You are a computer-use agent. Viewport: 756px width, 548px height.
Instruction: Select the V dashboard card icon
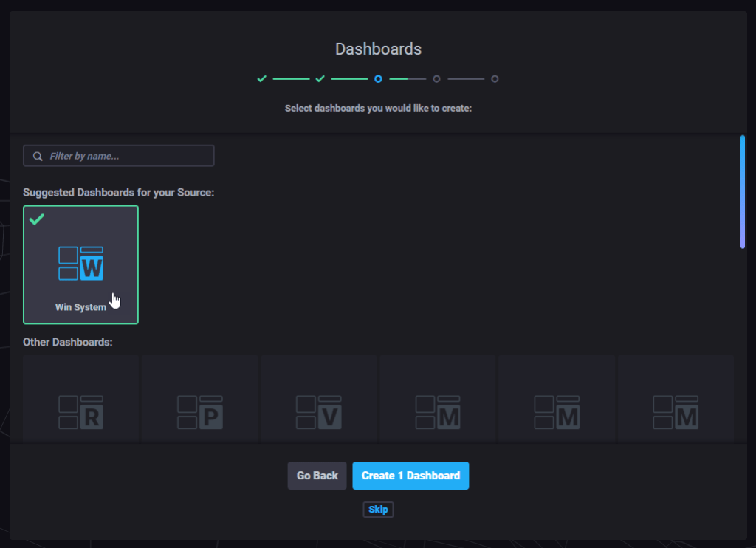[319, 412]
